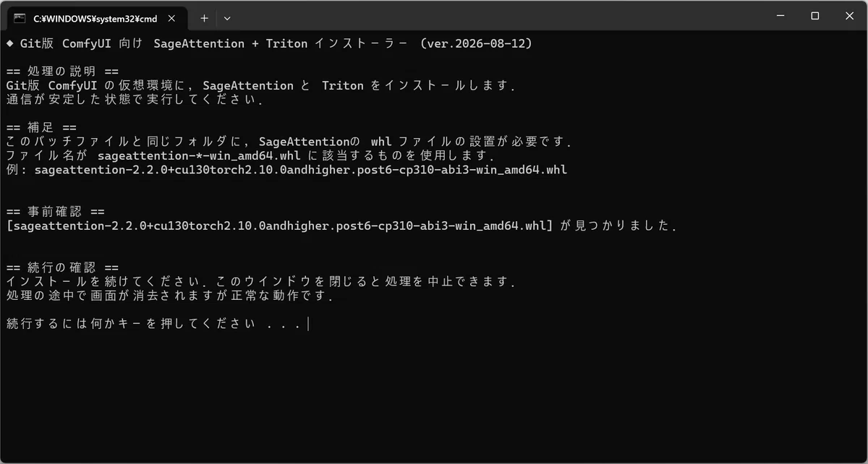This screenshot has width=868, height=464.
Task: Click the cmd icon in the tab
Action: (x=20, y=17)
